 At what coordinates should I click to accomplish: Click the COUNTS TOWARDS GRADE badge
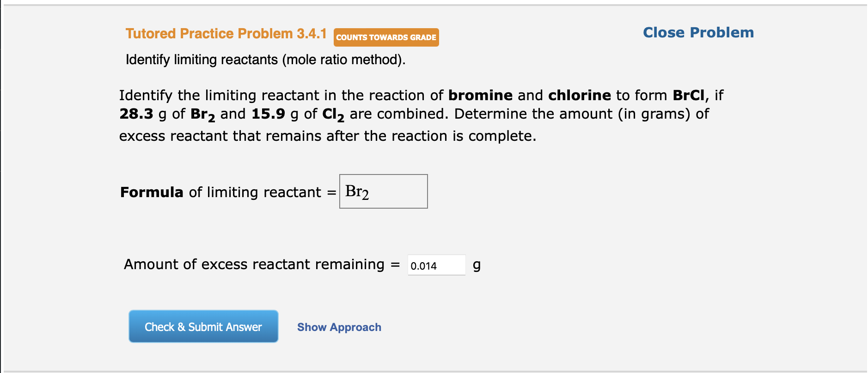click(x=385, y=37)
